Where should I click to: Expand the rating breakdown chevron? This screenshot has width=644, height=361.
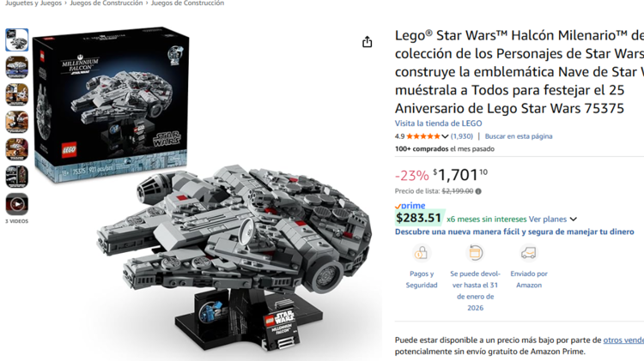[445, 136]
